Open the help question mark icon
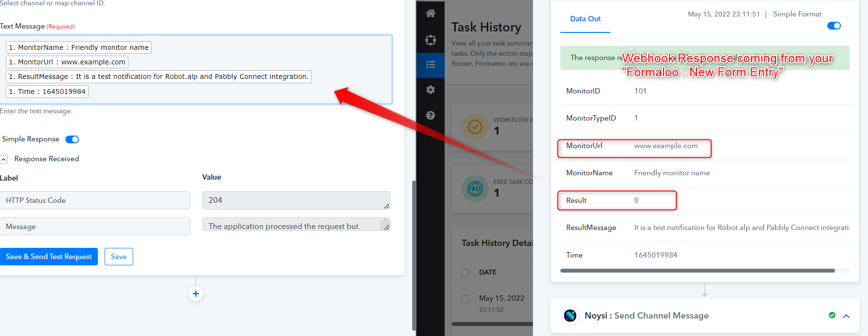The width and height of the screenshot is (868, 336). [x=430, y=115]
